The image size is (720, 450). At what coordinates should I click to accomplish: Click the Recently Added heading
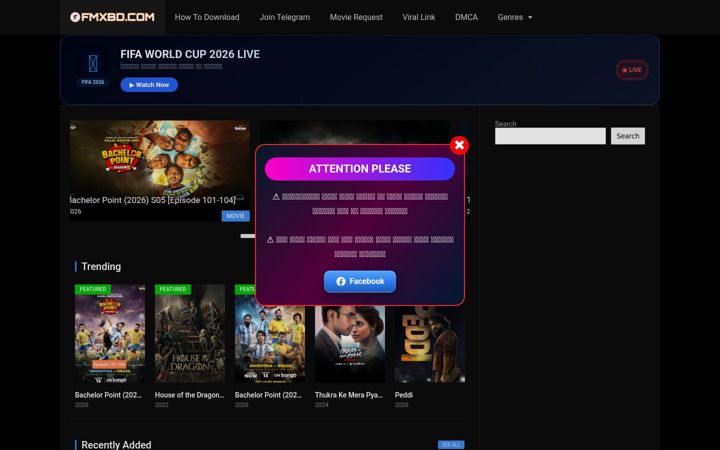point(116,444)
